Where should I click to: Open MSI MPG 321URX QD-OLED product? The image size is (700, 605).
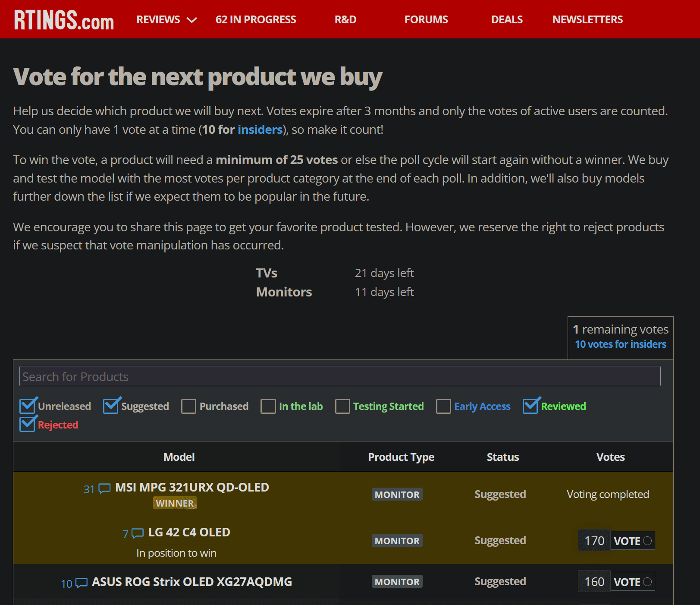192,487
